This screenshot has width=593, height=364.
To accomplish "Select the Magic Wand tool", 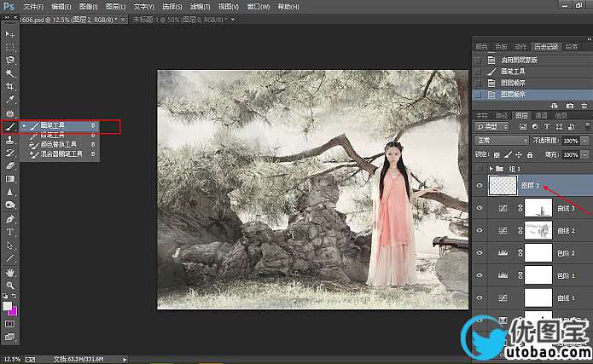I will tap(10, 73).
